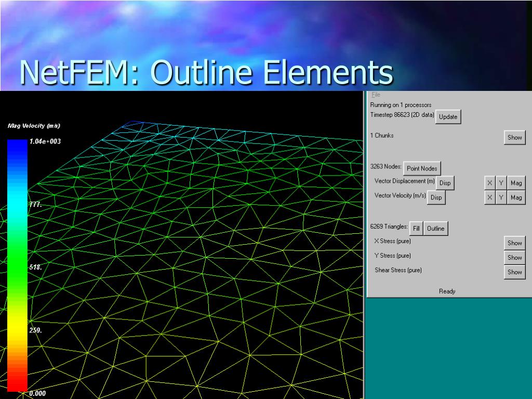Switch triangles to Outline mode
The height and width of the screenshot is (399, 532).
point(436,229)
